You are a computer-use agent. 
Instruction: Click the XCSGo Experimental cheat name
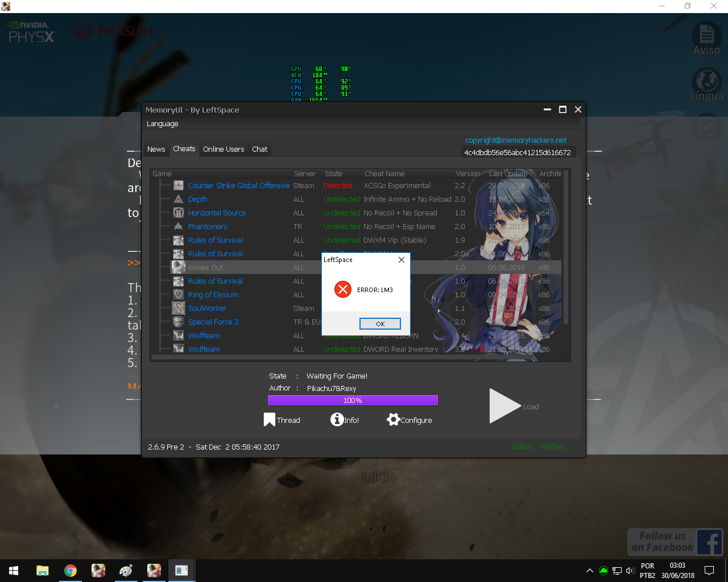397,186
